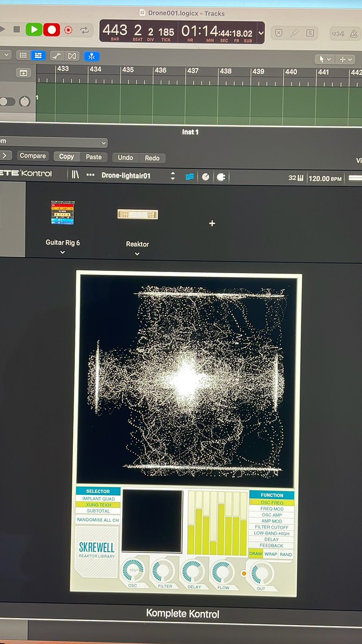Select FILTER CUTOFF function
Image resolution: width=362 pixels, height=644 pixels.
tap(272, 527)
